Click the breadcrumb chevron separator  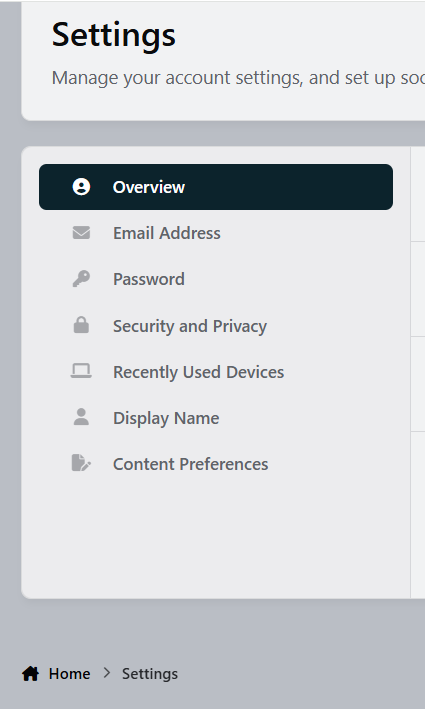pyautogui.click(x=107, y=673)
